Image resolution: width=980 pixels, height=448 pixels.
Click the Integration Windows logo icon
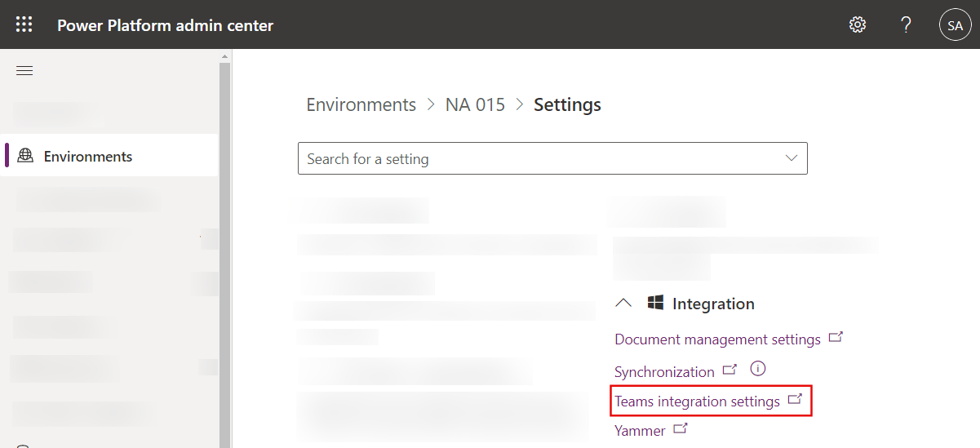point(655,303)
